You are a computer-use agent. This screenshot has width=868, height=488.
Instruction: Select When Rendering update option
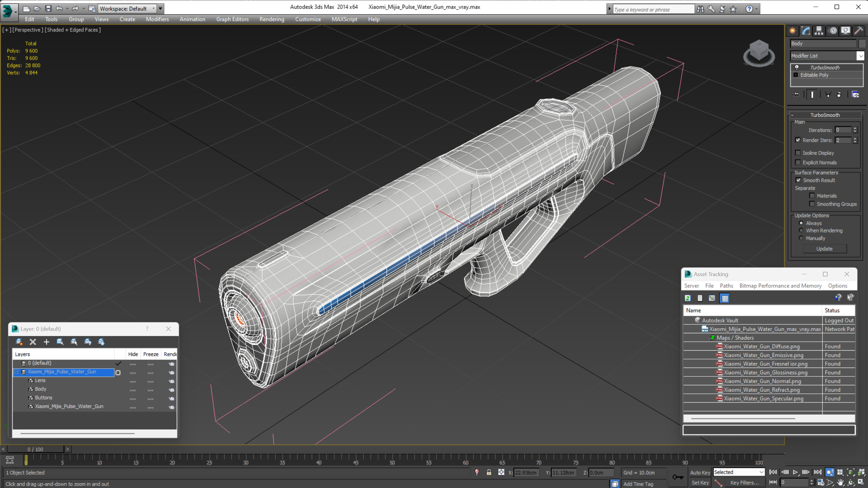[801, 230]
